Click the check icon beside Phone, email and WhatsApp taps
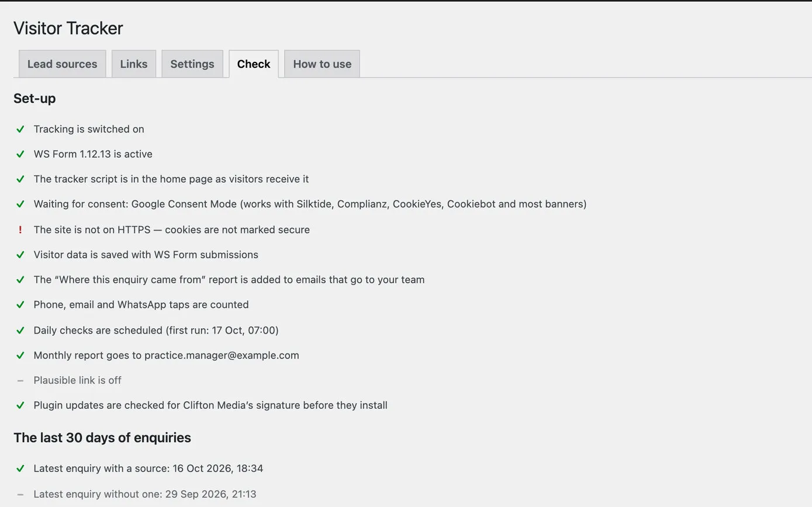 click(x=20, y=305)
